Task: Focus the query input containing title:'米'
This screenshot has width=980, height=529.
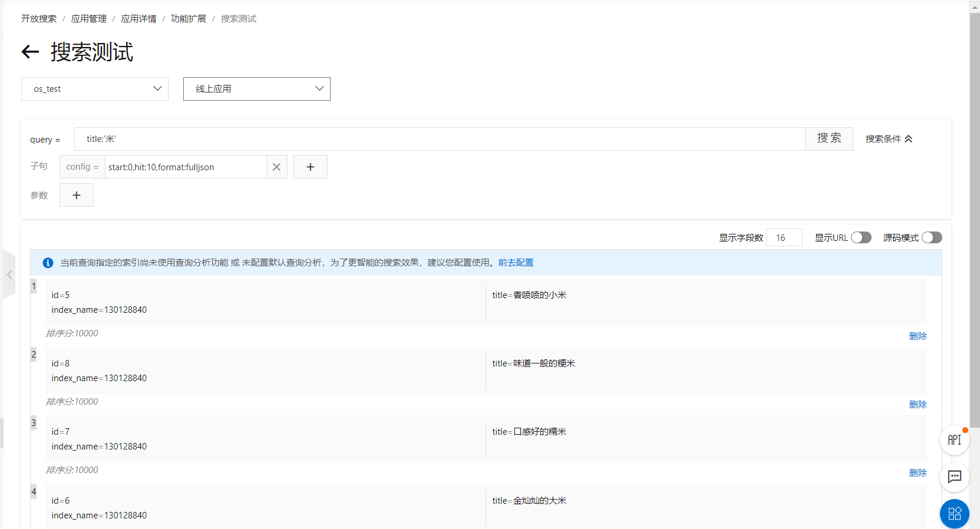Action: tap(440, 139)
